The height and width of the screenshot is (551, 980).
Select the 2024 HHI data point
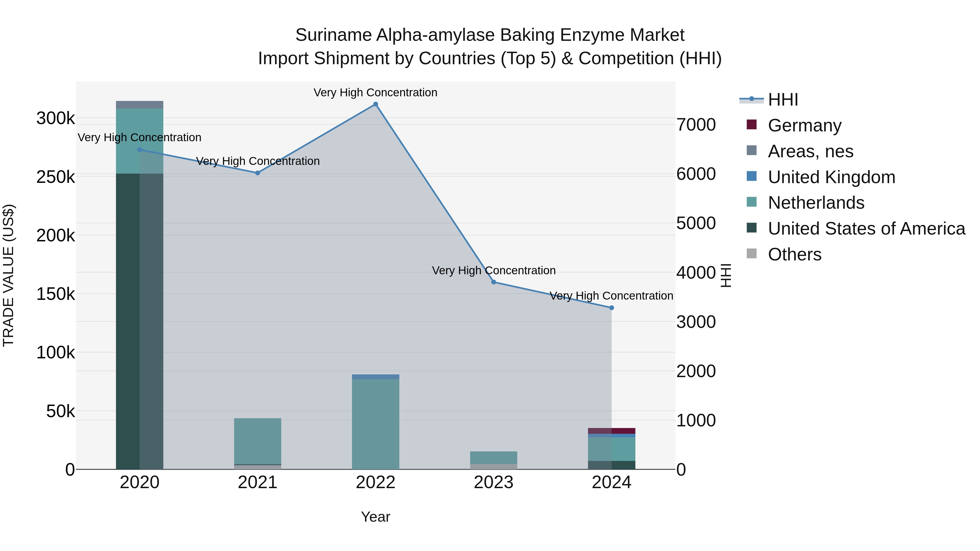point(611,308)
